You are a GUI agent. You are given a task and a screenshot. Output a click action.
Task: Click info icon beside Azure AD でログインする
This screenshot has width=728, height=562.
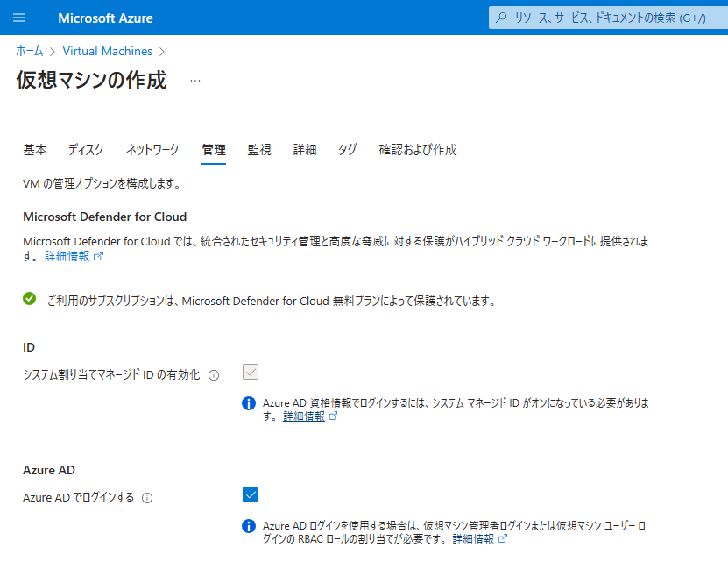(147, 498)
